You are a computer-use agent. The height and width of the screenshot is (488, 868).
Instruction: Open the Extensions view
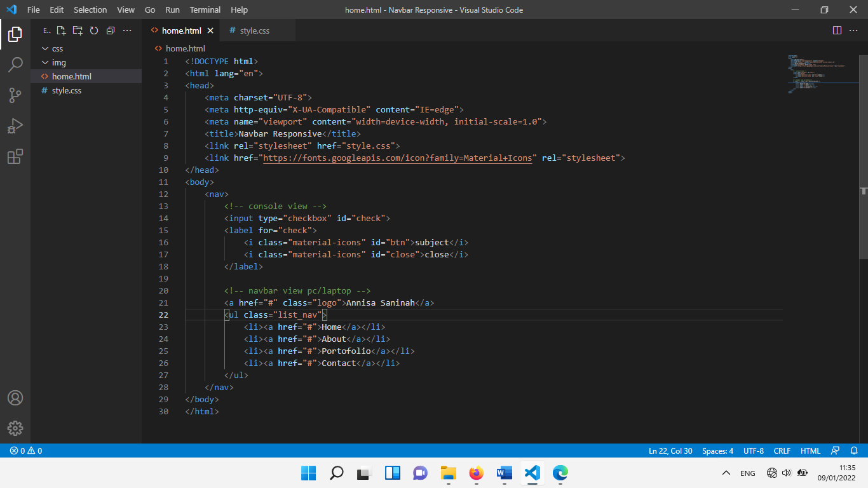click(x=15, y=156)
